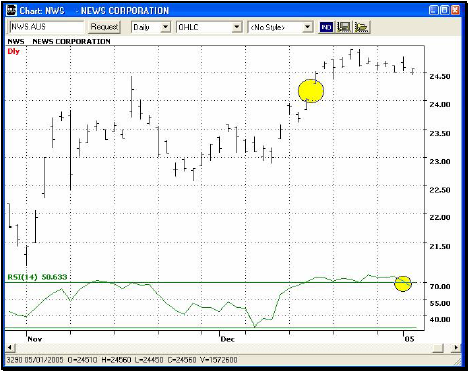Click the 23.00 price axis label
Viewport: 468px width, 371px height.
point(440,161)
